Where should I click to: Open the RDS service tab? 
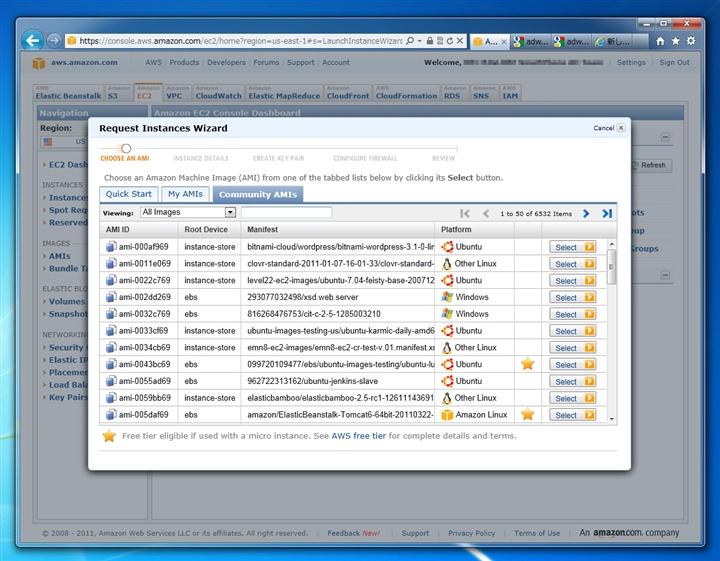click(x=455, y=93)
